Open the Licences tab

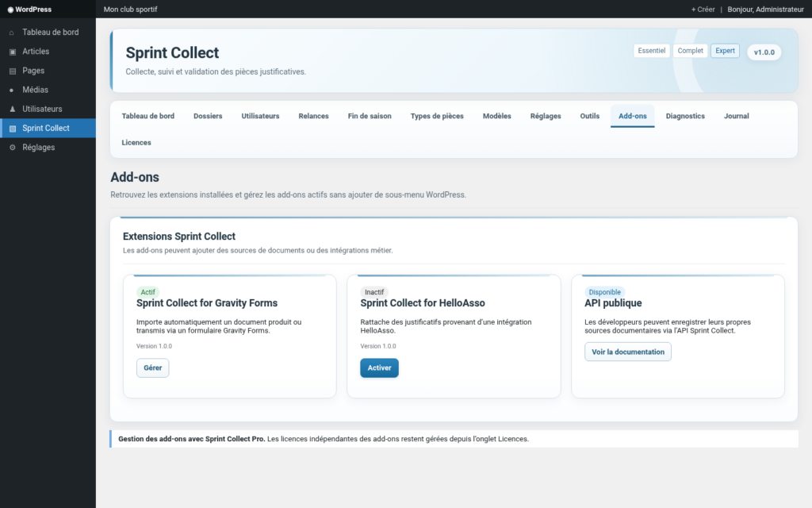point(136,143)
